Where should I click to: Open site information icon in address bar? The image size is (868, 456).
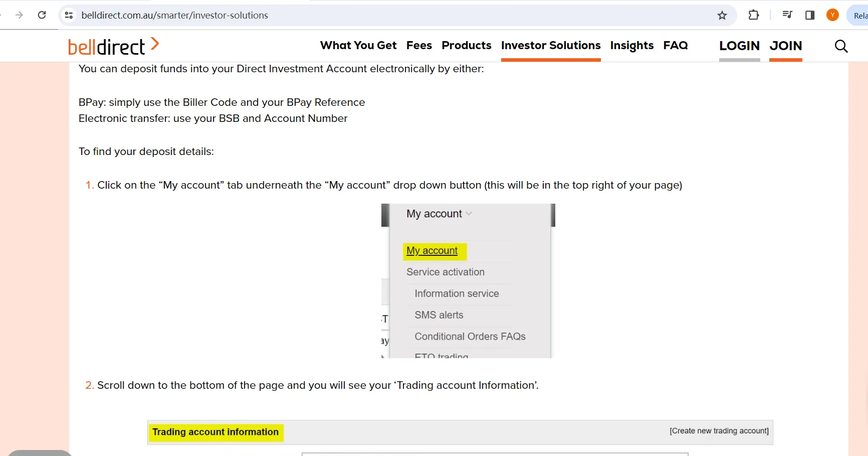(x=69, y=15)
